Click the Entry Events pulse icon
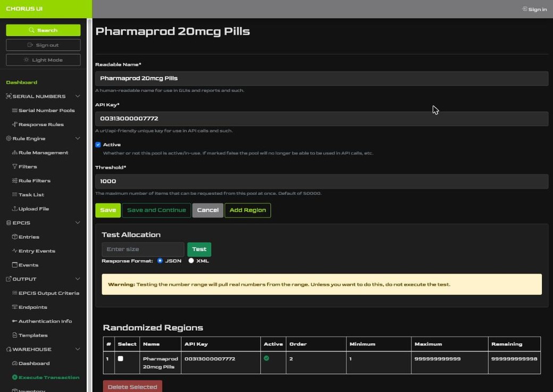The width and height of the screenshot is (553, 392). [x=14, y=251]
